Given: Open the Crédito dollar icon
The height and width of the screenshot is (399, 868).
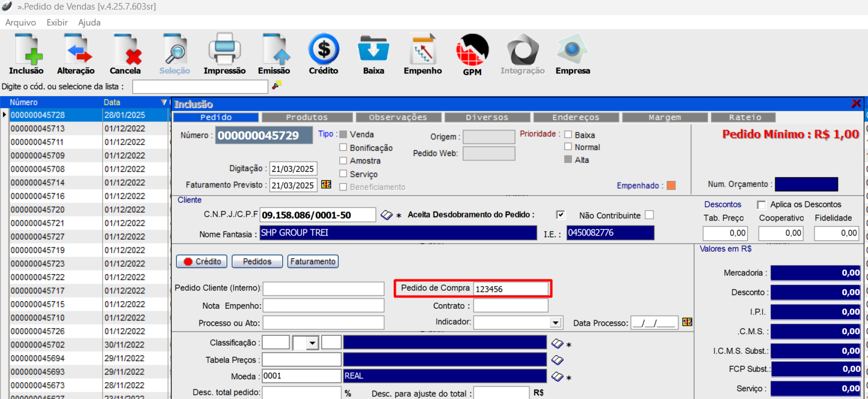Looking at the screenshot, I should pyautogui.click(x=324, y=50).
